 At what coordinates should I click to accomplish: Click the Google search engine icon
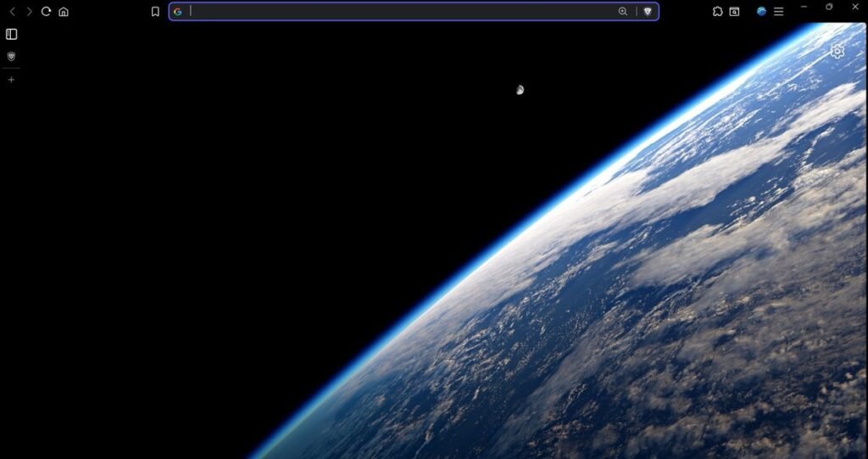point(178,12)
